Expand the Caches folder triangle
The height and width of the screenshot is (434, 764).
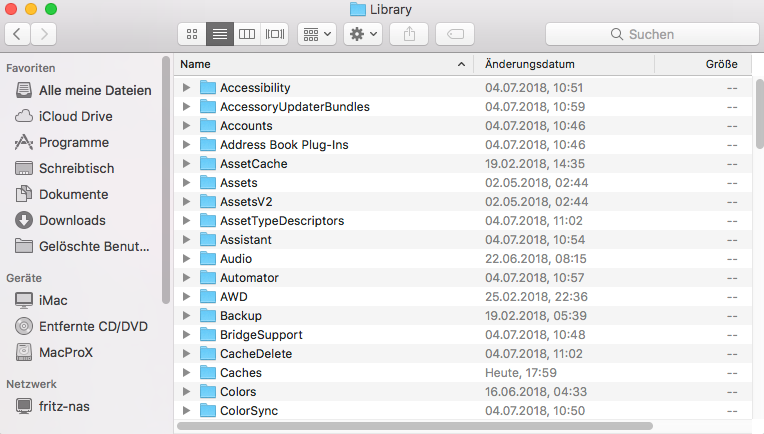(x=186, y=373)
